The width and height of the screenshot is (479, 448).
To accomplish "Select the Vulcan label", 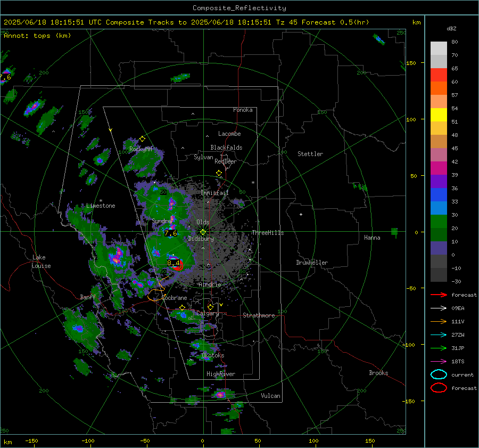I will (x=270, y=396).
